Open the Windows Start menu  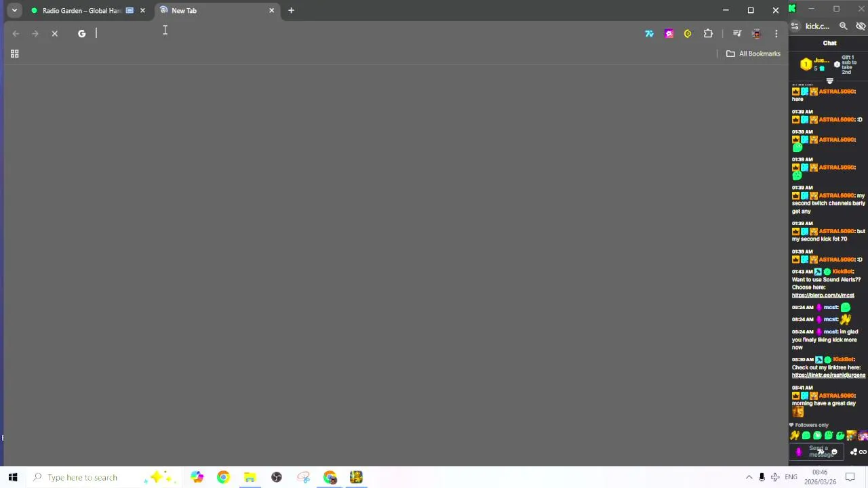click(x=13, y=477)
